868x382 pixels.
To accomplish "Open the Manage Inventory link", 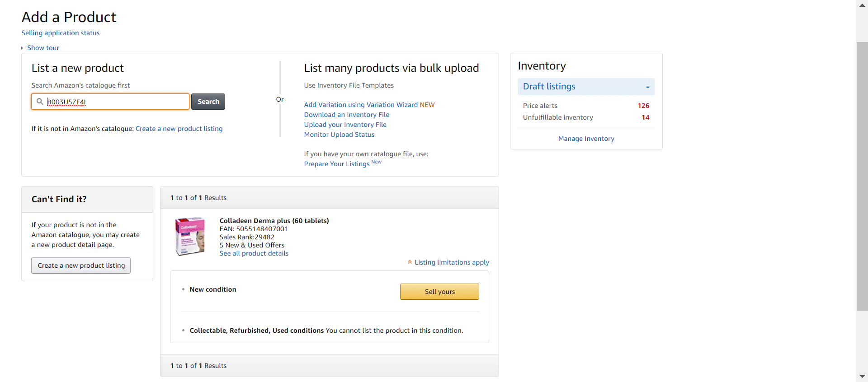I will (586, 139).
